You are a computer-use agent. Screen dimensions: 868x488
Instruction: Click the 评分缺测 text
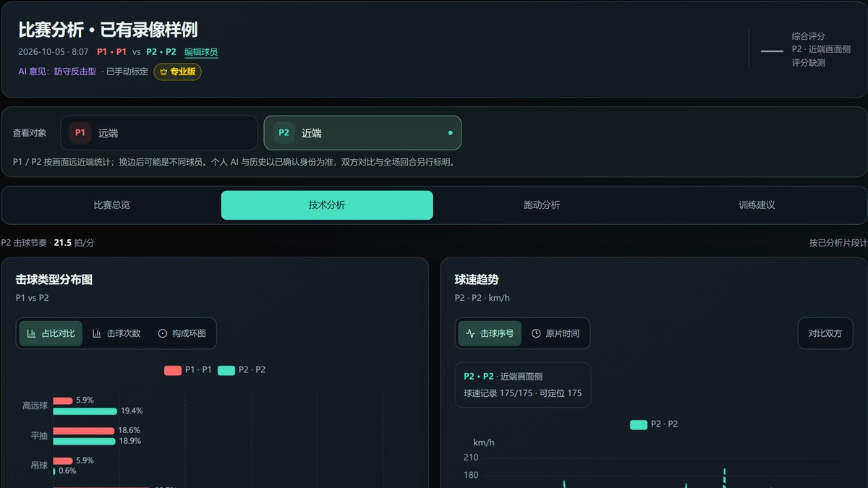pos(809,63)
